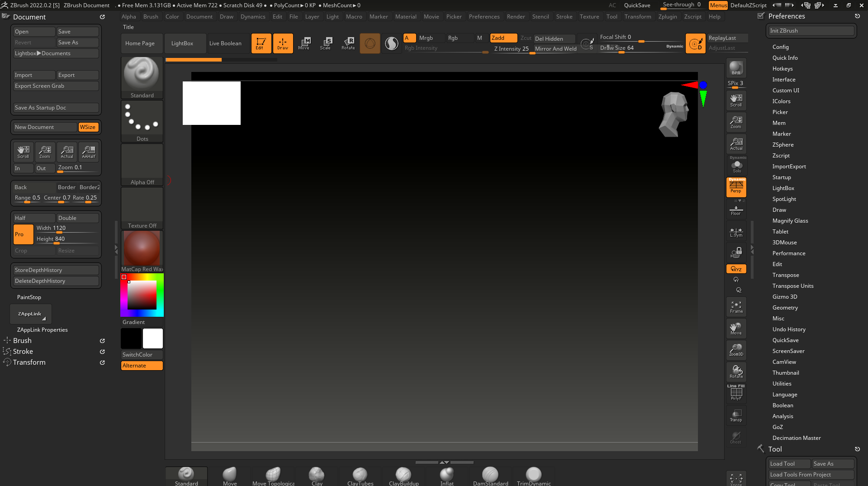The image size is (868, 486).
Task: Select the Scale transform tool icon
Action: (326, 43)
